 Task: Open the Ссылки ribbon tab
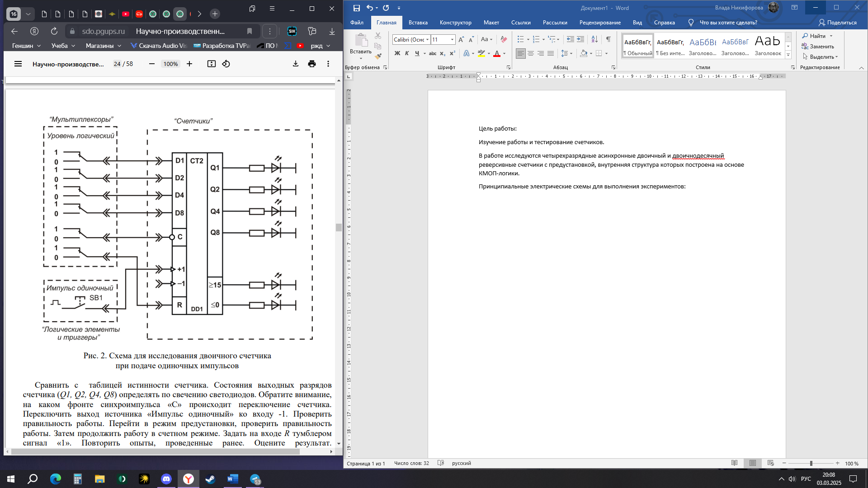[521, 23]
